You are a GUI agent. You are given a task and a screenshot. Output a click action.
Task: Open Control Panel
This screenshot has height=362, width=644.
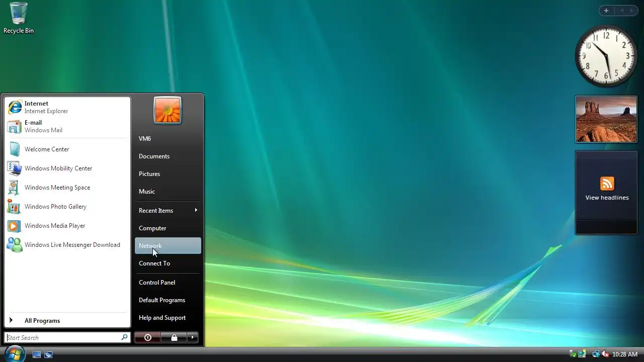(x=168, y=282)
